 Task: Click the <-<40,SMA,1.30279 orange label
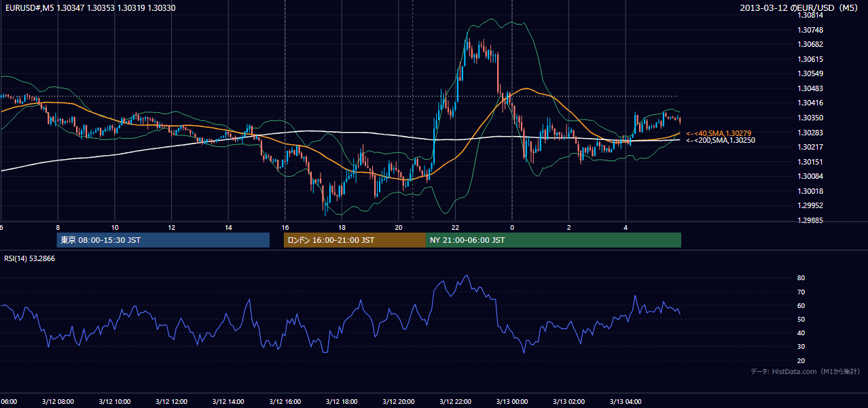point(719,133)
